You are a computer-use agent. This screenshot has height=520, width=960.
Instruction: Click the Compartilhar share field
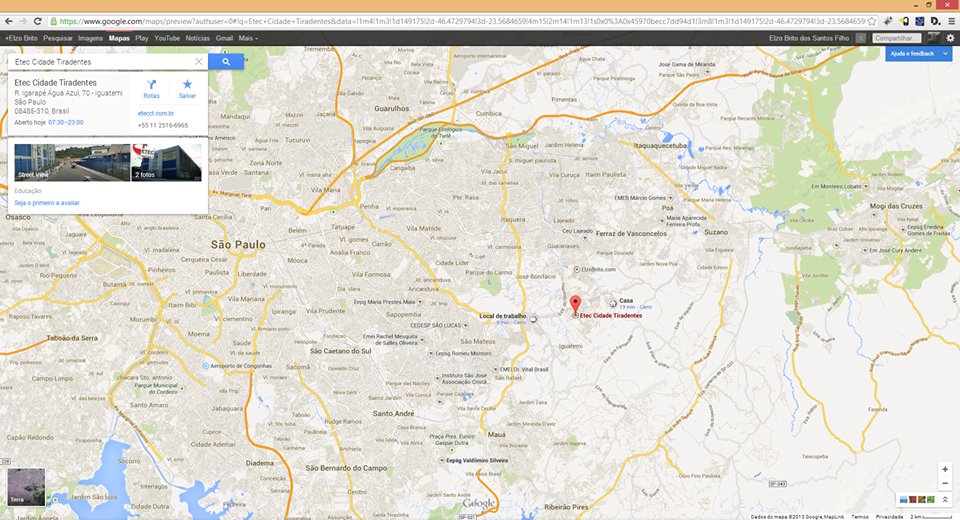895,38
